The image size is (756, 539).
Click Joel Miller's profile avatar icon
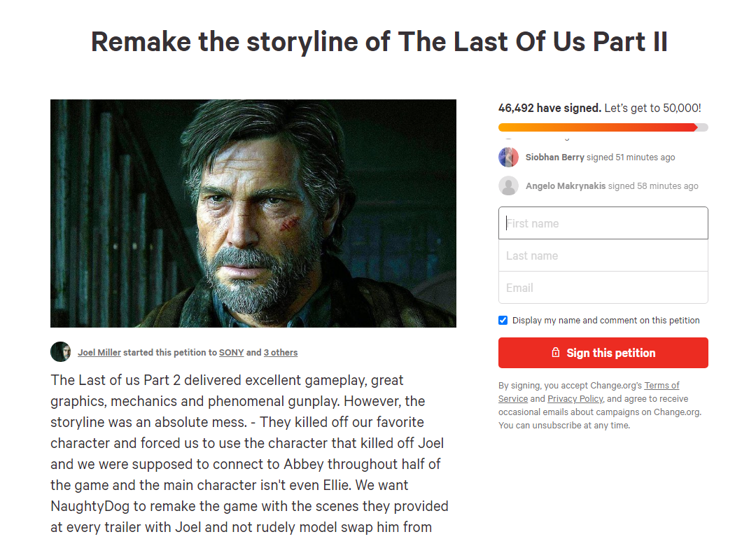61,352
